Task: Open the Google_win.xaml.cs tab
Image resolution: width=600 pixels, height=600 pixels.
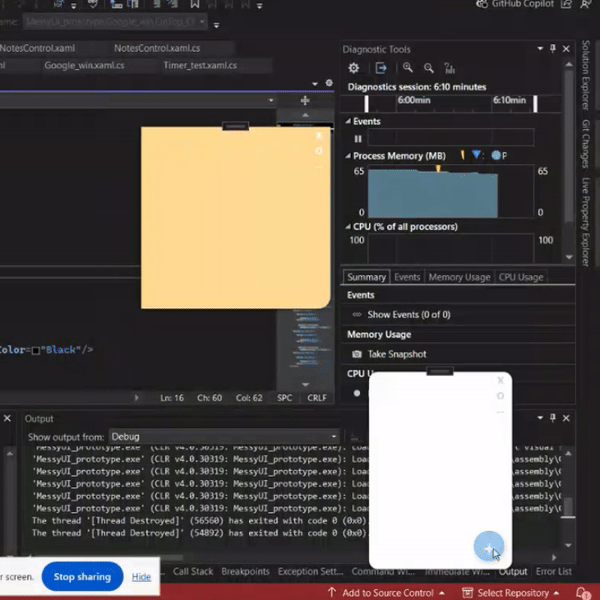Action: (x=84, y=65)
